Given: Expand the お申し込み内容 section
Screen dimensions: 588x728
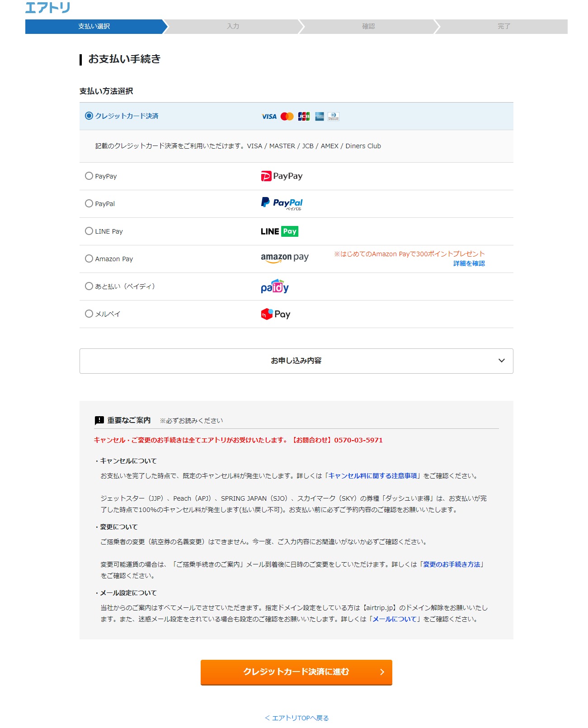Looking at the screenshot, I should [296, 361].
